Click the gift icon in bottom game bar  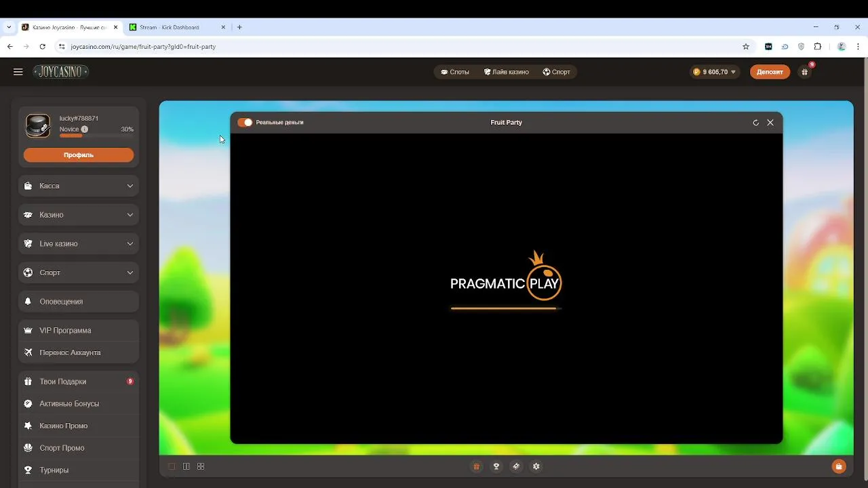[x=477, y=466]
